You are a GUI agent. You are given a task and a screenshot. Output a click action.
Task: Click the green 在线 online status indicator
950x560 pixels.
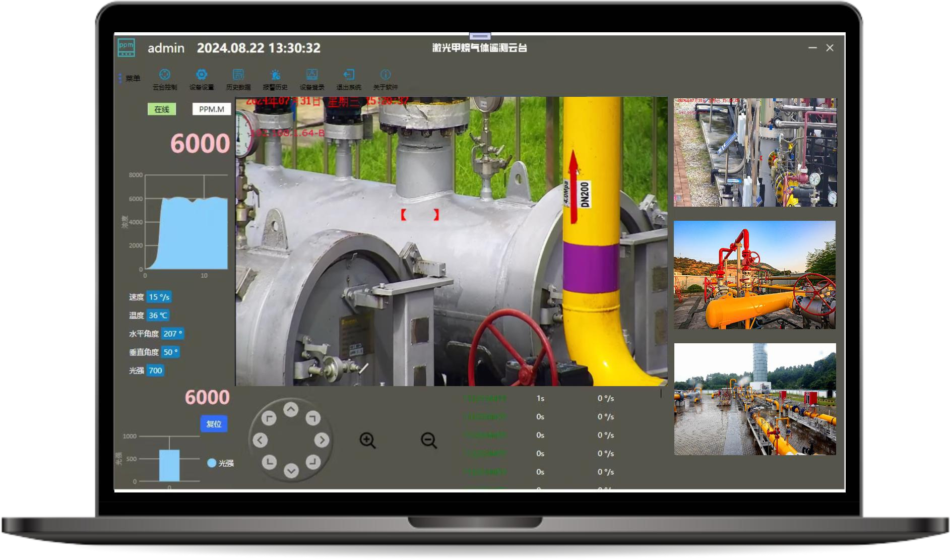[x=162, y=109]
